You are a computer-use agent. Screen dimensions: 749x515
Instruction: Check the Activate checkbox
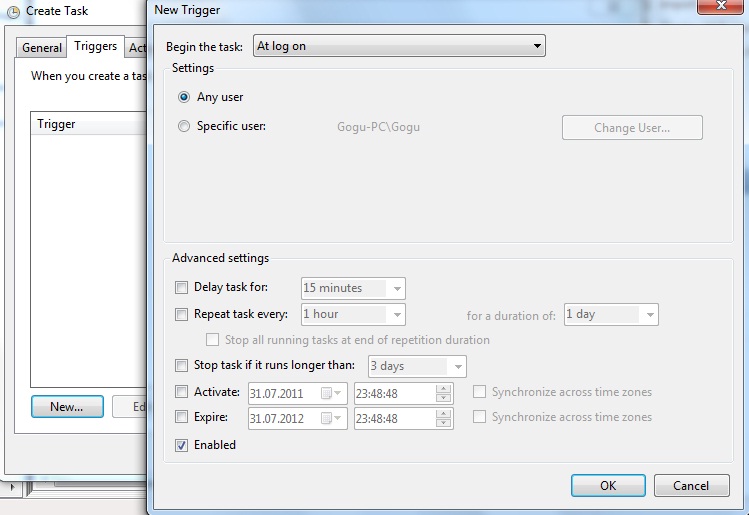(182, 392)
